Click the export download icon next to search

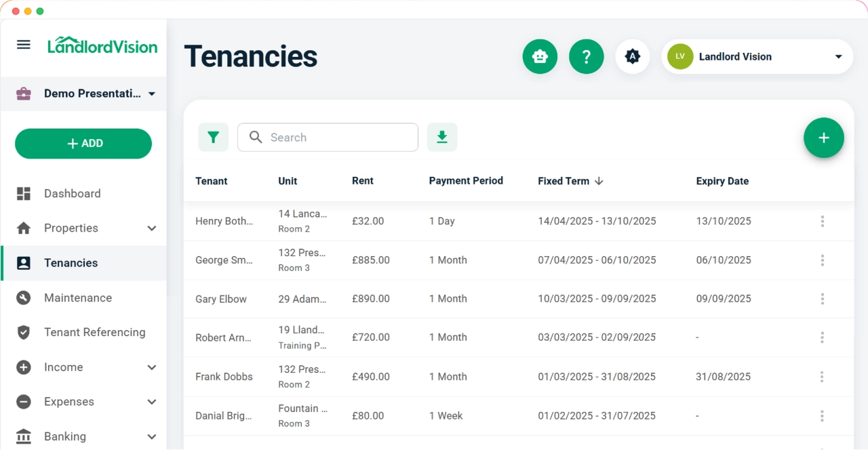[x=441, y=137]
